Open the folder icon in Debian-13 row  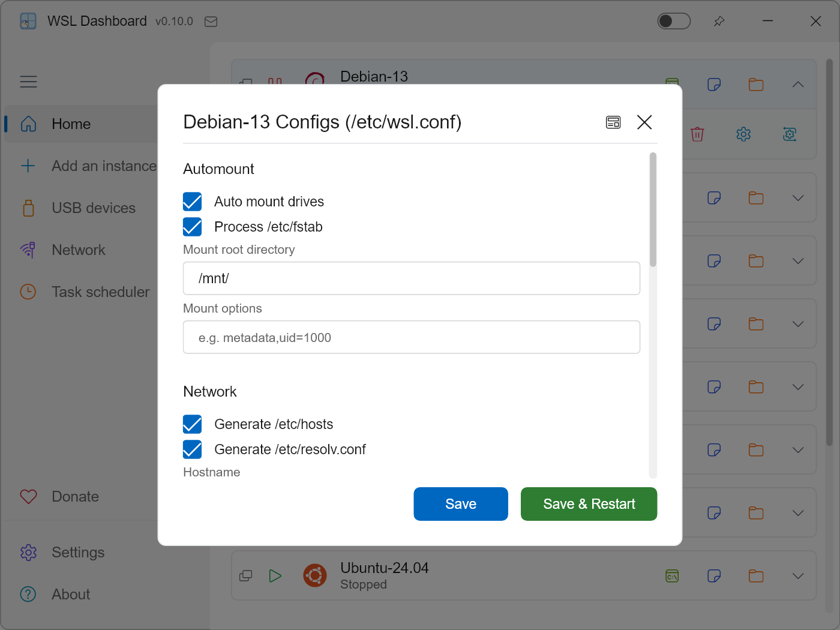[756, 85]
